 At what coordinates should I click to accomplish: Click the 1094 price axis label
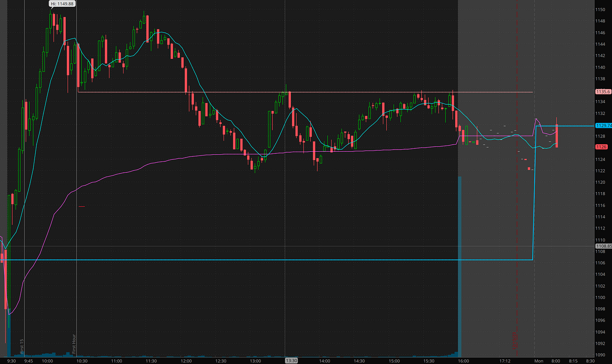coord(600,332)
